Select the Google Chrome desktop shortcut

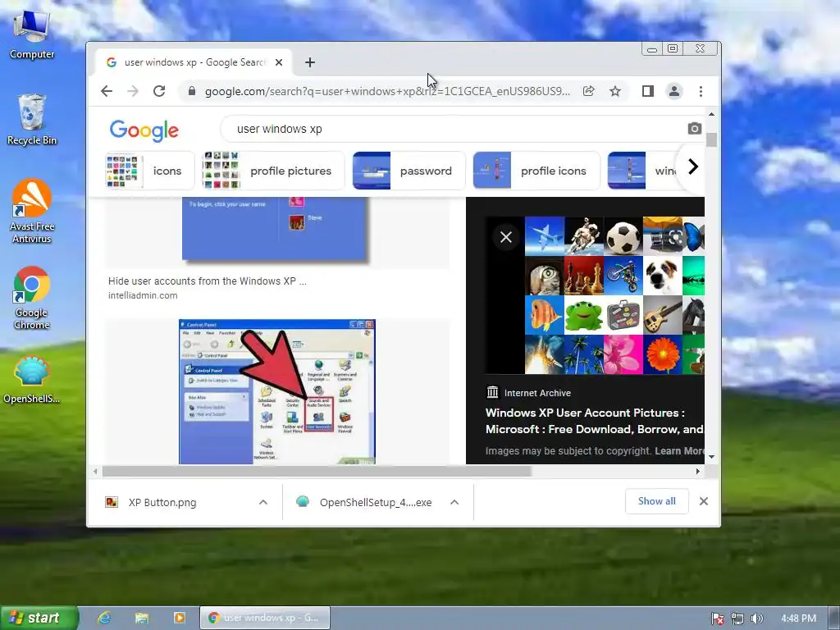click(x=32, y=298)
